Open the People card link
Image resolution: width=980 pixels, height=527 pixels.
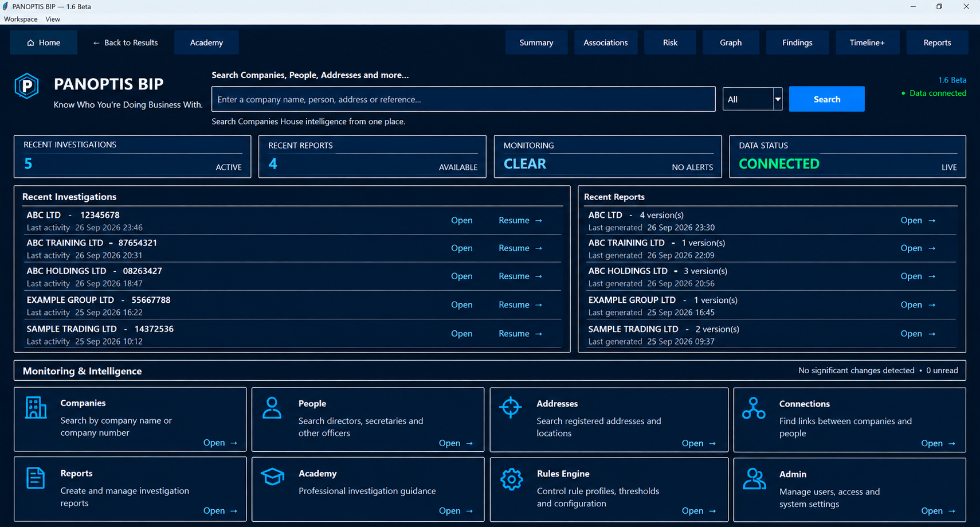(x=456, y=443)
